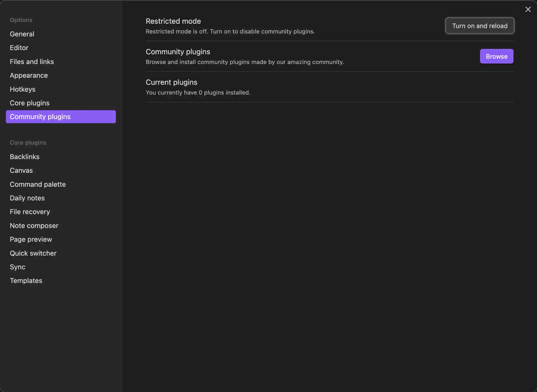Select Hotkeys in sidebar
This screenshot has height=392, width=537.
[23, 89]
